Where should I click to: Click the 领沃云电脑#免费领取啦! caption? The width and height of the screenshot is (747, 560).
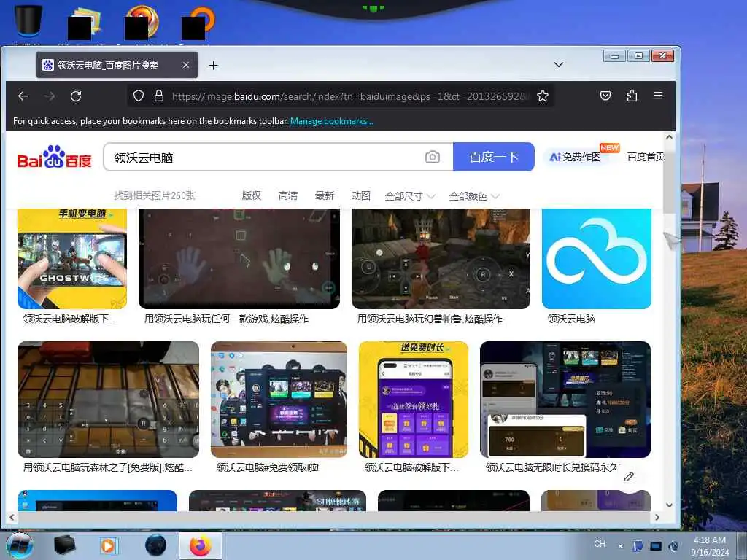pyautogui.click(x=268, y=467)
